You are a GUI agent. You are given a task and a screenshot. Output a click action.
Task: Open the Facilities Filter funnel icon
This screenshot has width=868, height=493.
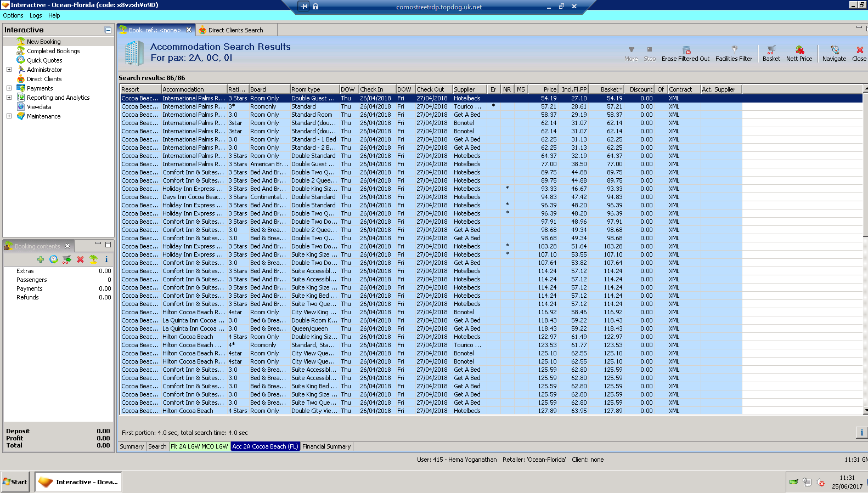[x=734, y=49]
